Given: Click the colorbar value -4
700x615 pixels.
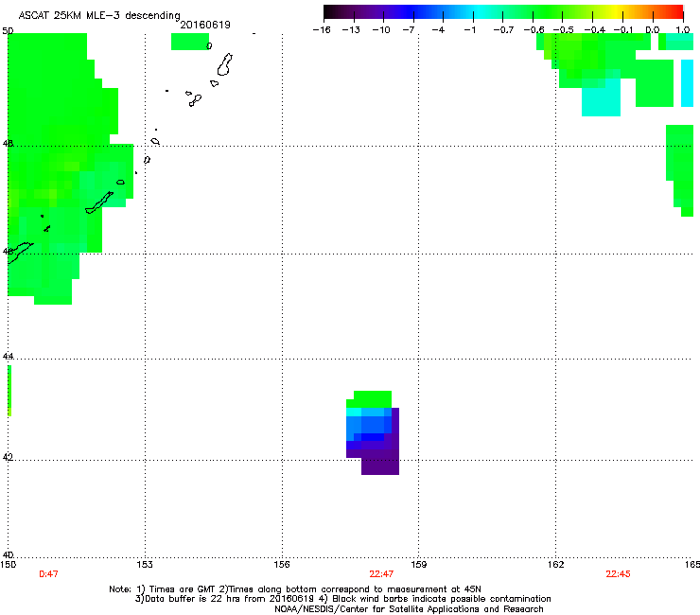Looking at the screenshot, I should point(438,30).
